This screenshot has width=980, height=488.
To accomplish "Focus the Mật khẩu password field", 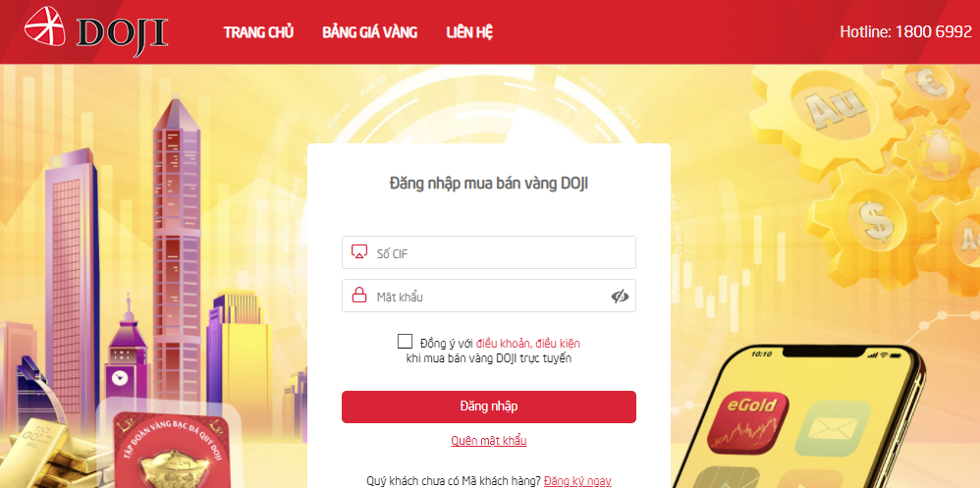I will 489,296.
